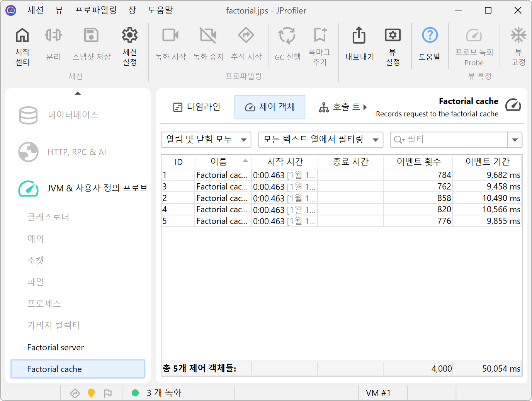This screenshot has height=401, width=532.
Task: Open the HTTP, RPC & AI section
Action: [76, 152]
